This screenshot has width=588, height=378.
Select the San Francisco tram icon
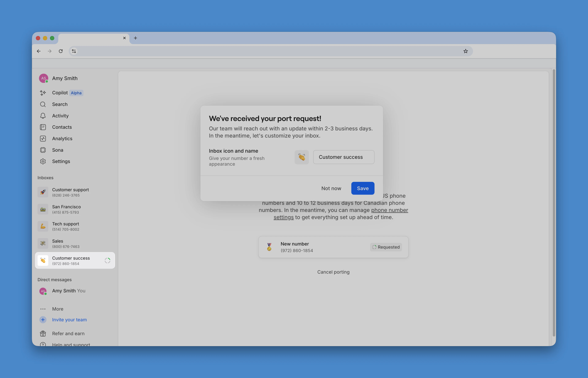click(43, 209)
